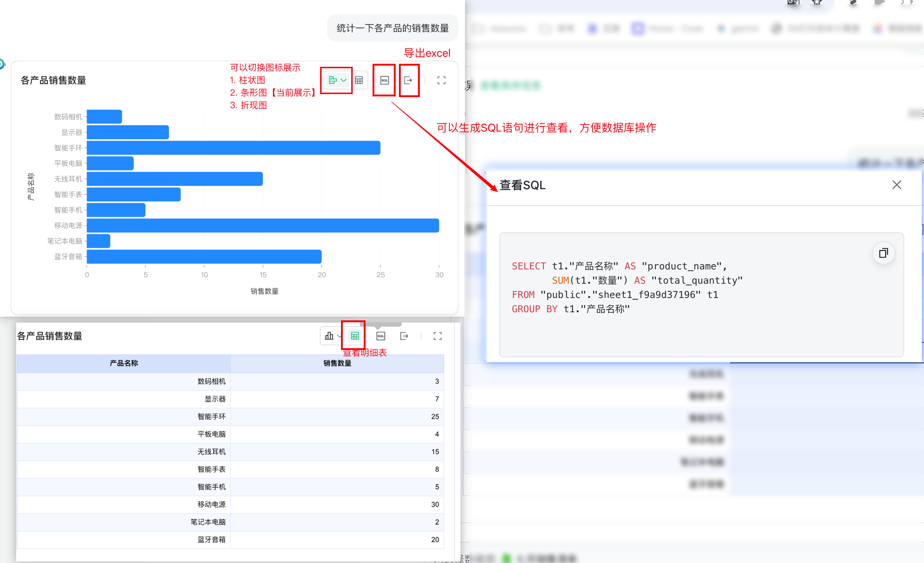
Task: Click the 笔记本电脑 bar in chart
Action: [x=99, y=241]
